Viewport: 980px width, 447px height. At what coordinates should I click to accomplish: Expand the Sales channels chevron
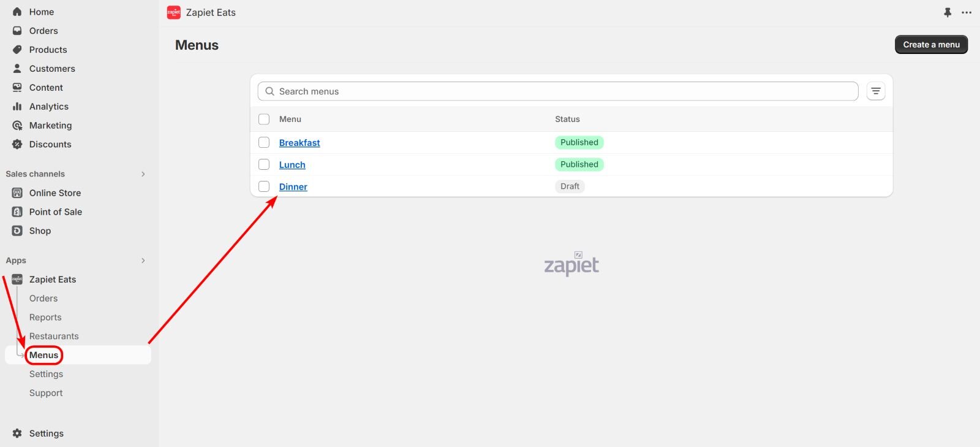click(x=143, y=174)
